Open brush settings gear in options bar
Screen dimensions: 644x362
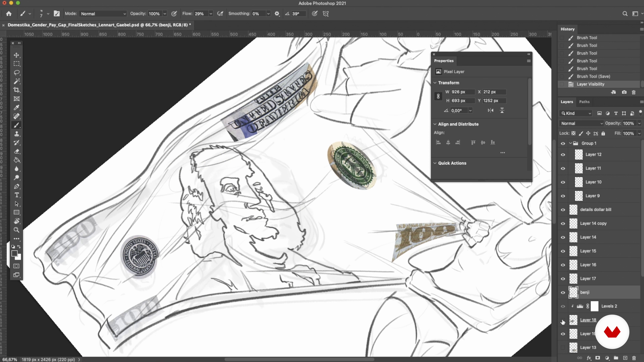277,14
